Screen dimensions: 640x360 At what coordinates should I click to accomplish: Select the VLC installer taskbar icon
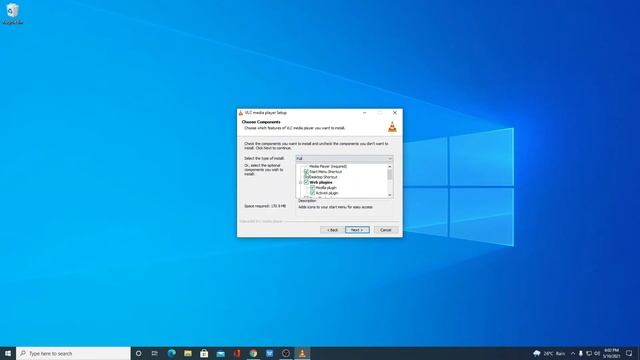pos(302,353)
